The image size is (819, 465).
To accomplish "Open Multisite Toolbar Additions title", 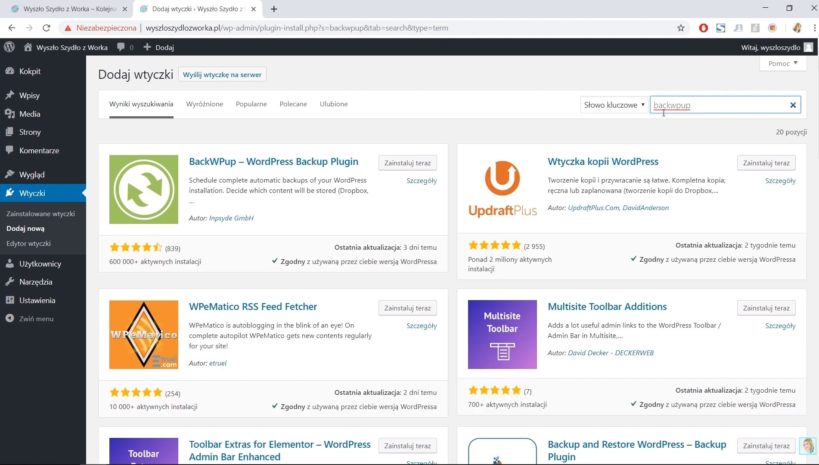I will 607,307.
